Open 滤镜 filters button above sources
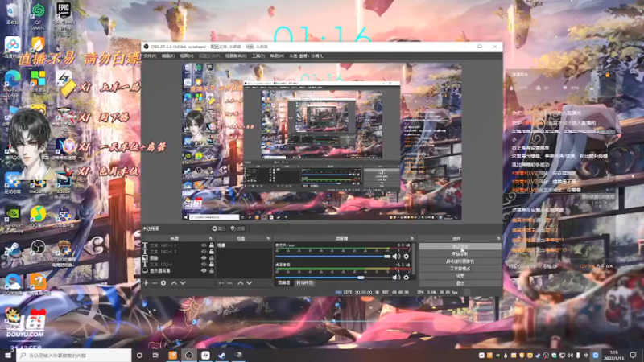 237,228
